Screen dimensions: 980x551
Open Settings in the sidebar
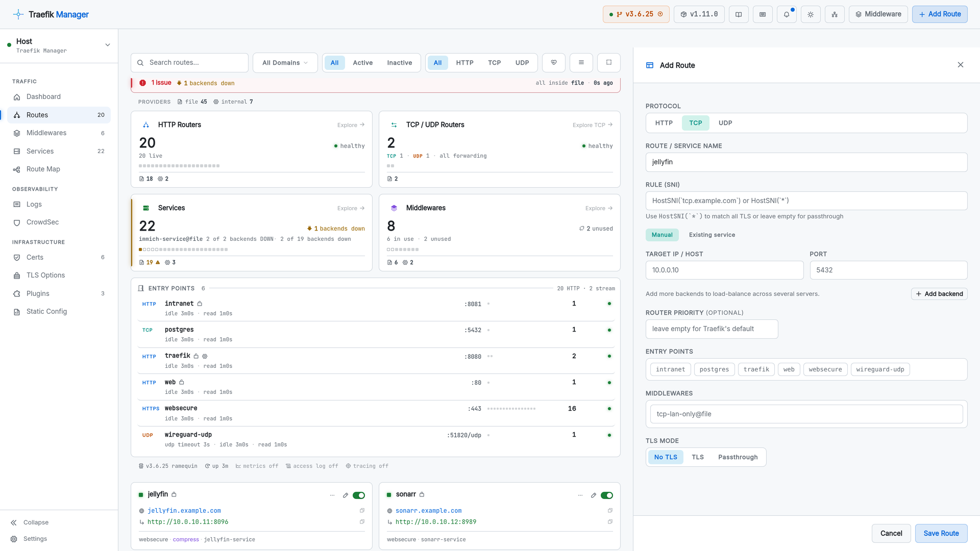coord(59,539)
